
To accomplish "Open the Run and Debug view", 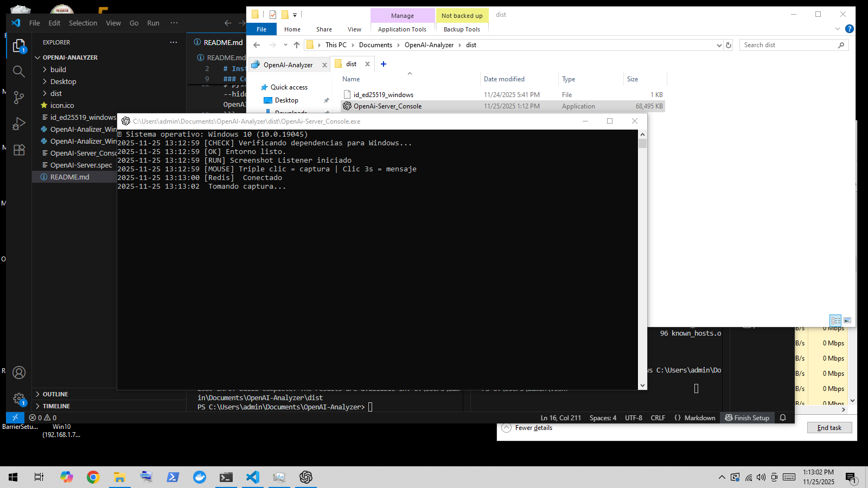I will pos(18,124).
